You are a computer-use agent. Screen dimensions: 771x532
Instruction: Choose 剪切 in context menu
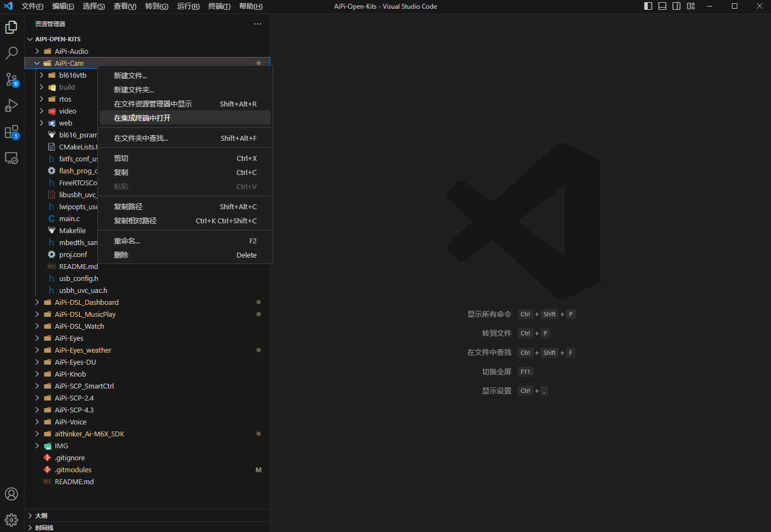(x=185, y=158)
